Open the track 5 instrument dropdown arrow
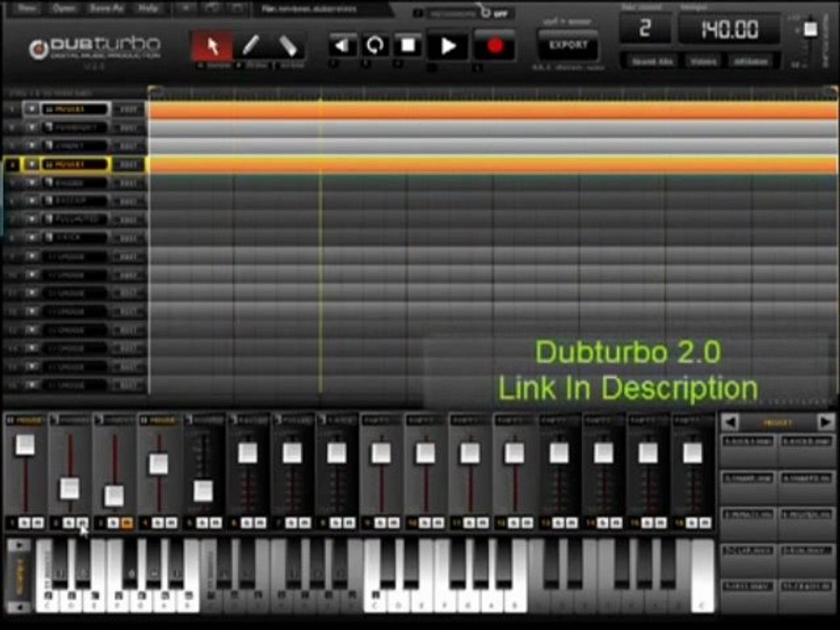The height and width of the screenshot is (630, 840). tap(32, 183)
